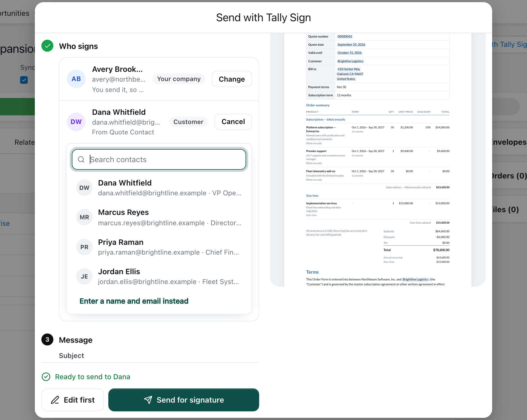Click the Send for signature button

pyautogui.click(x=184, y=400)
